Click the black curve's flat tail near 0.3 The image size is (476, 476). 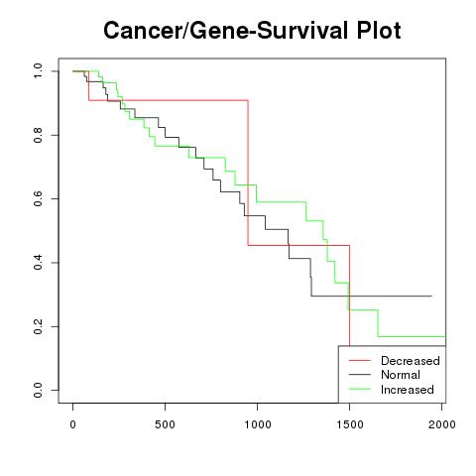(x=372, y=296)
